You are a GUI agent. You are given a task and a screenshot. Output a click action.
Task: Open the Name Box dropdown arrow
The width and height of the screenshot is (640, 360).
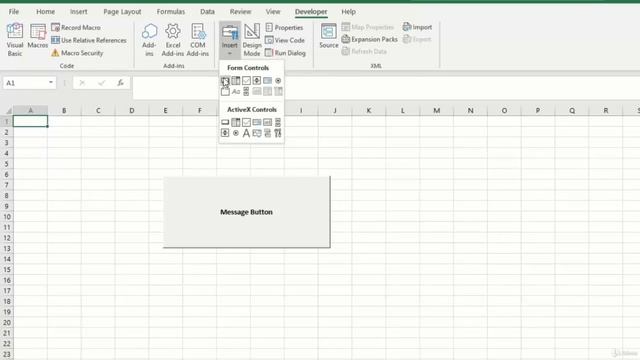click(x=51, y=82)
